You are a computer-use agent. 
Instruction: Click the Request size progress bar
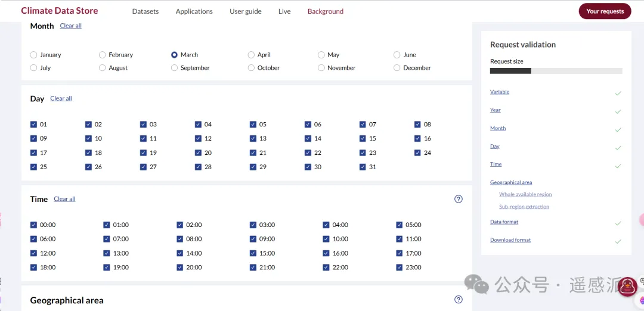coord(556,71)
